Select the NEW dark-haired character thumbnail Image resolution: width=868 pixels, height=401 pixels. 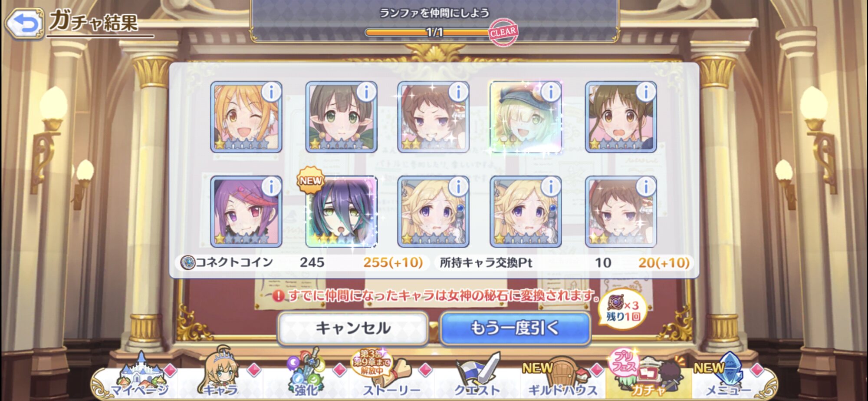[341, 212]
